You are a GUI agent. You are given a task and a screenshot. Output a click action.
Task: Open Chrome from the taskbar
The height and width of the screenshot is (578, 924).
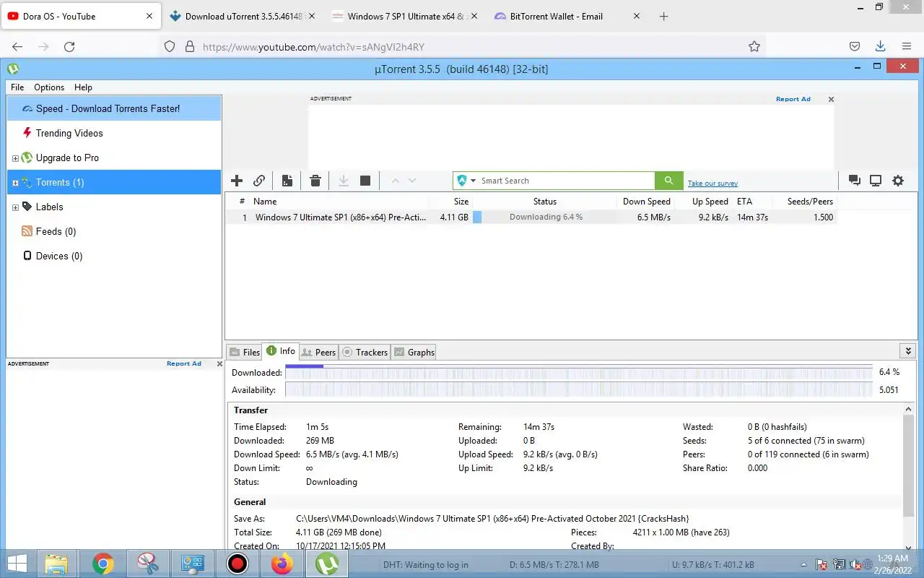click(103, 564)
